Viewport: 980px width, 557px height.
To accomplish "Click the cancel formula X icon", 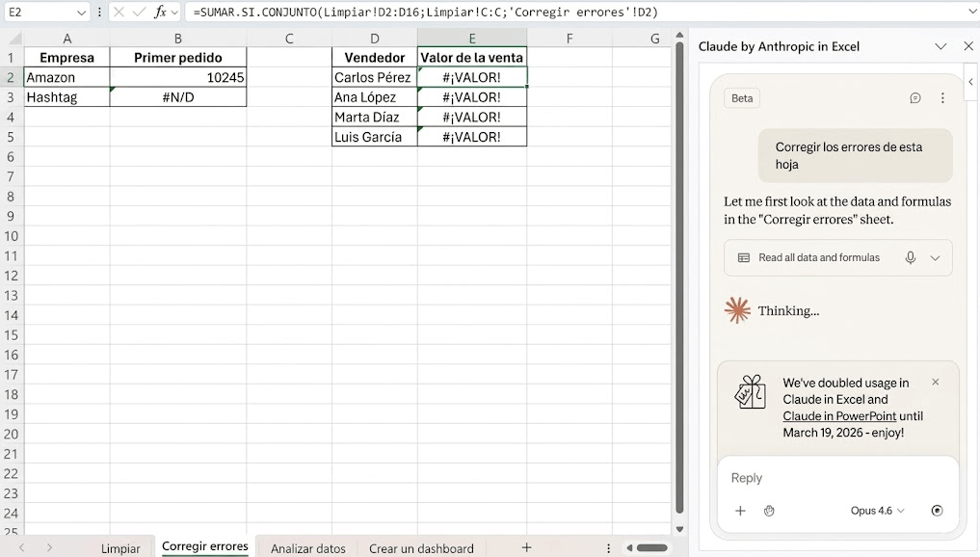I will pos(119,12).
